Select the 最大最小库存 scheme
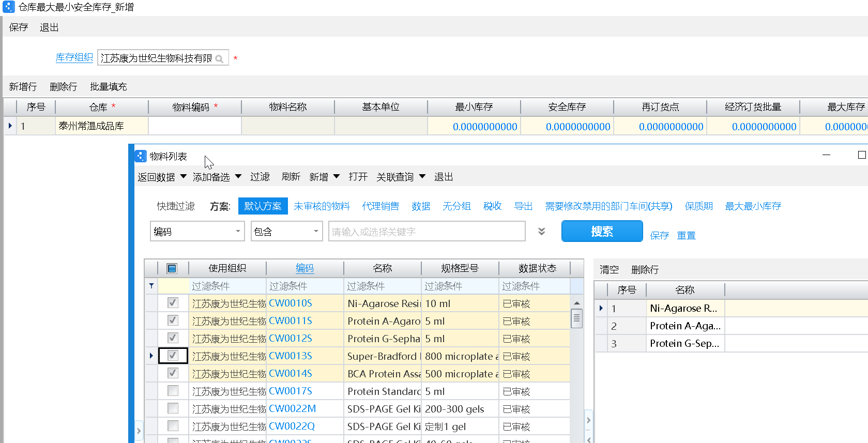Image resolution: width=868 pixels, height=443 pixels. pyautogui.click(x=753, y=206)
